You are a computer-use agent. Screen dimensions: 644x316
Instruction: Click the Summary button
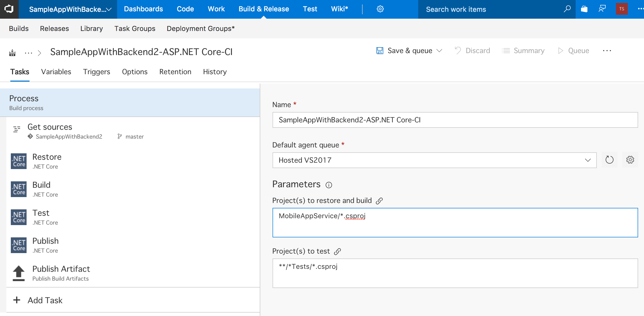pyautogui.click(x=523, y=51)
